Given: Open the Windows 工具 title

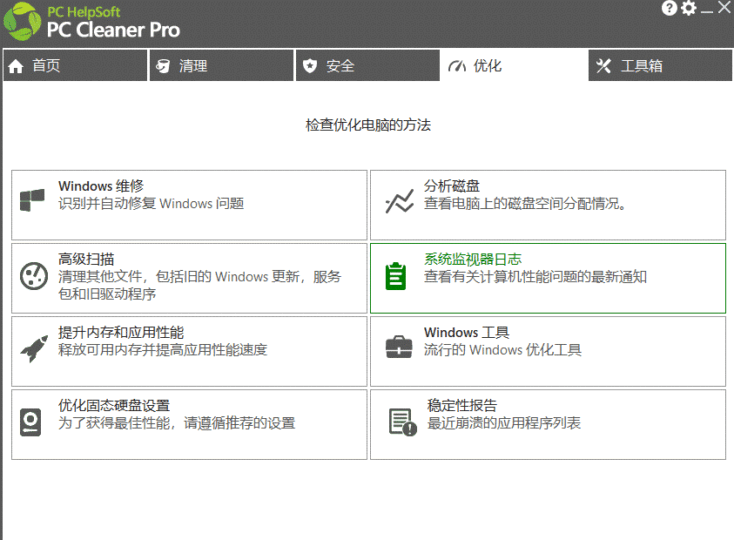Looking at the screenshot, I should tap(467, 333).
